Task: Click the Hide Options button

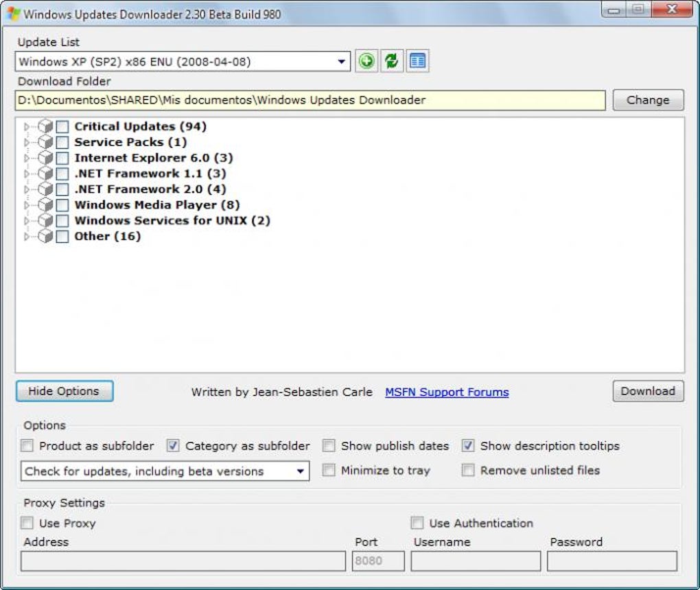Action: (65, 391)
